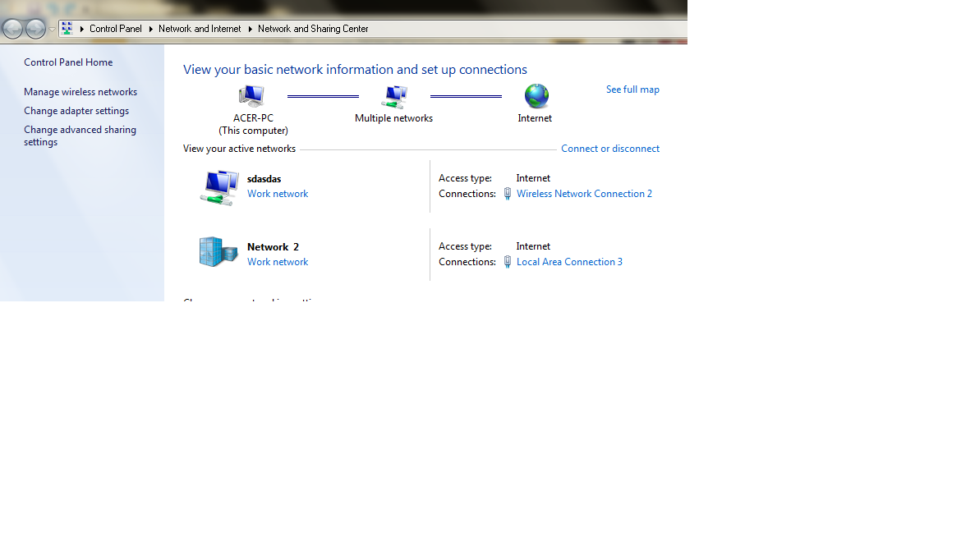Click adapter icon beside Wireless Network Connection 2
This screenshot has height=560, width=961.
tap(508, 194)
